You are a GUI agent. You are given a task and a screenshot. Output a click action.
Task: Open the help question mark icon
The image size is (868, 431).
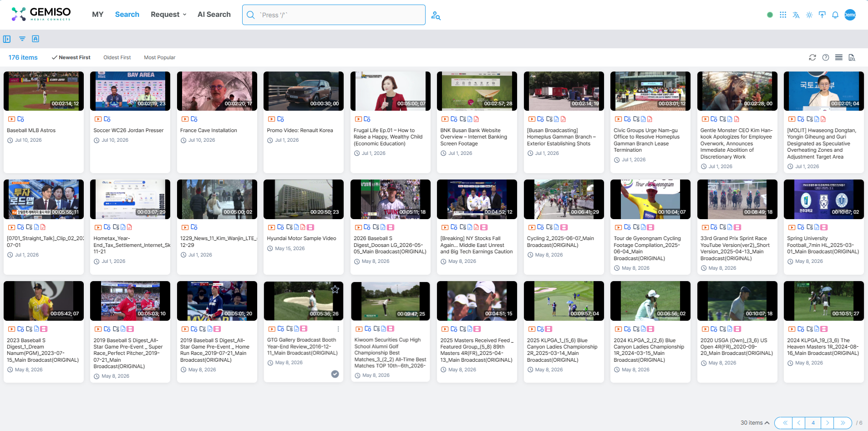826,57
